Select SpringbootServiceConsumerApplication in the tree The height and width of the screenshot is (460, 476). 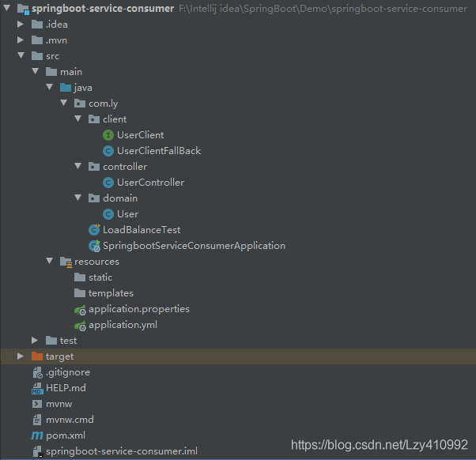click(194, 246)
